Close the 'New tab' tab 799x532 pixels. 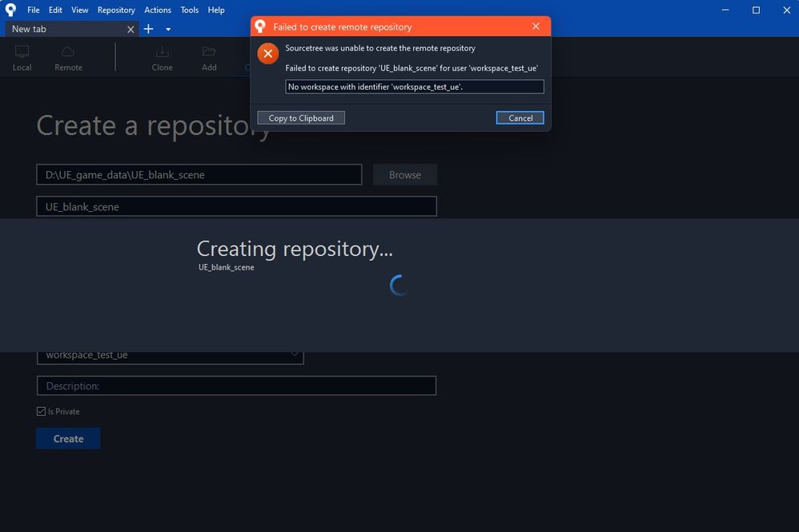(x=130, y=30)
